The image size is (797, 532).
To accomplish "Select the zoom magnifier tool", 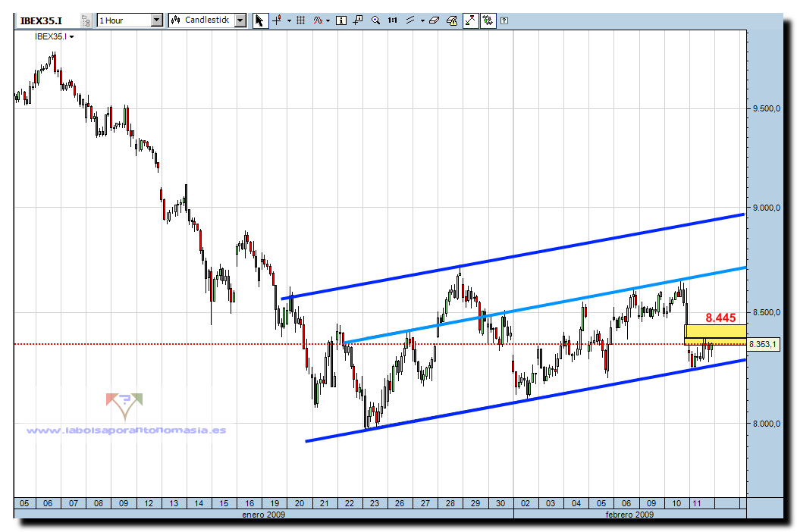I will click(x=375, y=20).
